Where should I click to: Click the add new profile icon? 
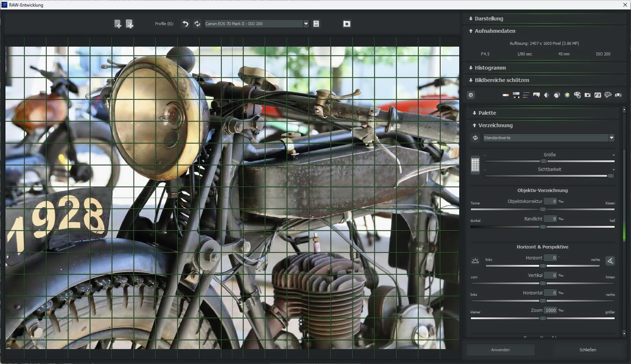point(118,24)
